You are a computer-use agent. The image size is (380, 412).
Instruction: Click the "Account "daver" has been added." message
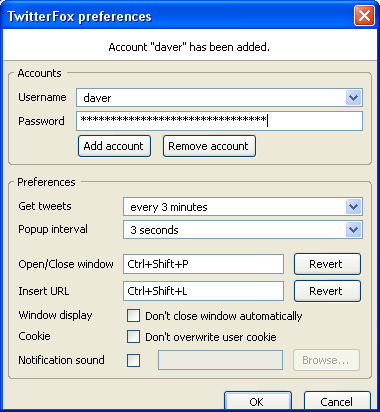[189, 47]
